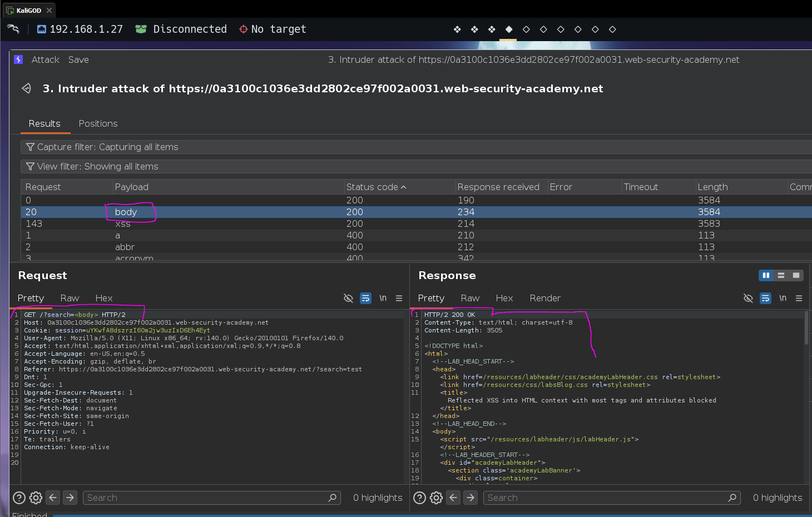The height and width of the screenshot is (517, 812).
Task: Sort by Length column header
Action: pyautogui.click(x=741, y=187)
